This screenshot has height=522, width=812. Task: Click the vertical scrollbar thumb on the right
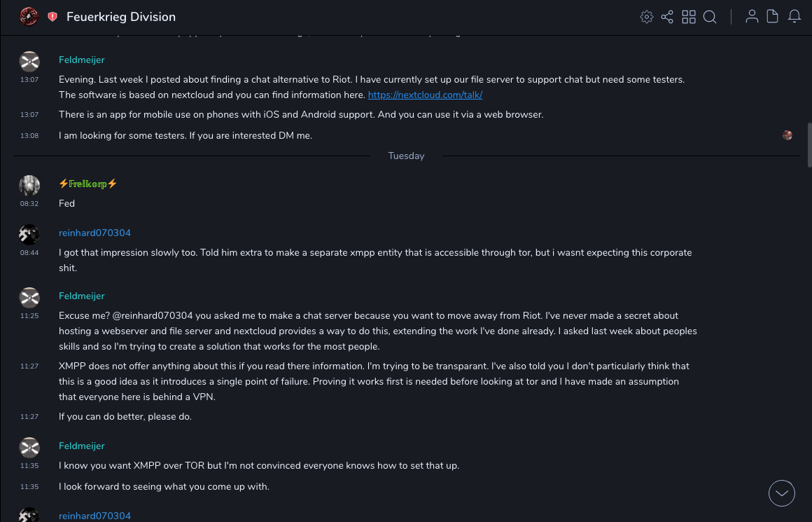(x=808, y=145)
